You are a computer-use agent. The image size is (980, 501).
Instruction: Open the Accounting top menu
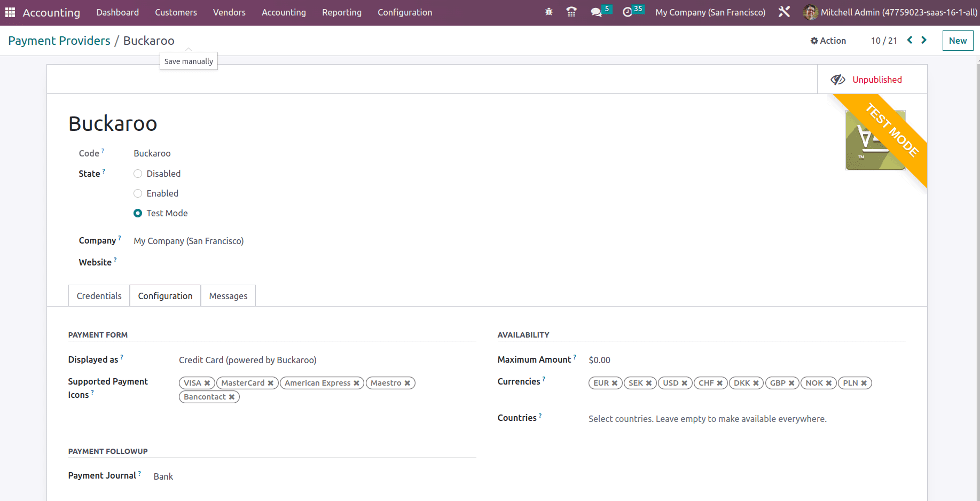click(x=284, y=12)
